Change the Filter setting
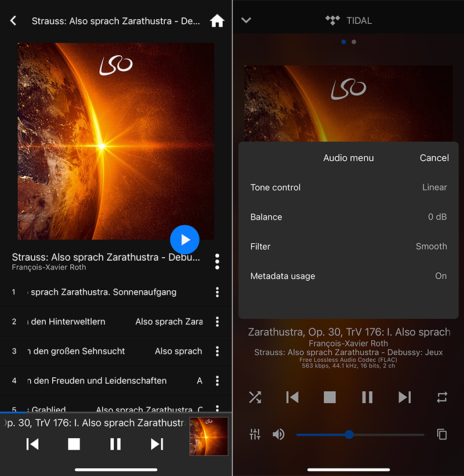The height and width of the screenshot is (476, 464). pos(349,246)
